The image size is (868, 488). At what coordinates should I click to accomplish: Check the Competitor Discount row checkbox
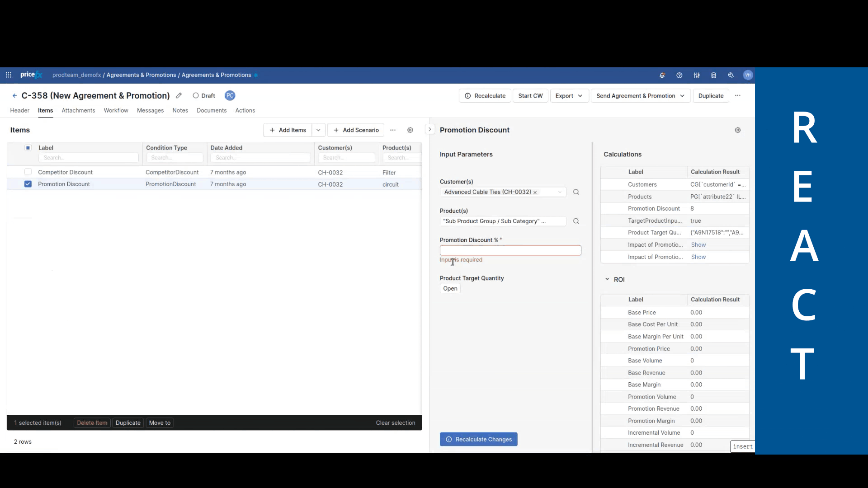click(x=28, y=172)
